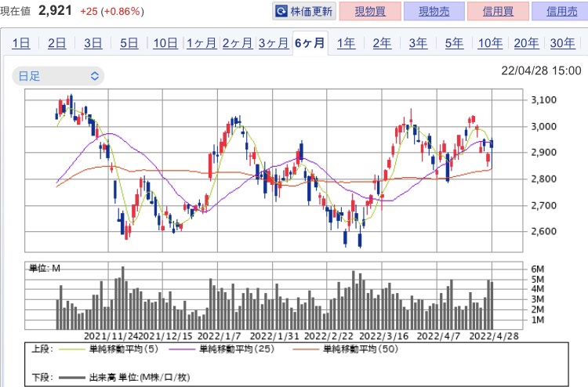
Task: Select the 10日 range tab
Action: pyautogui.click(x=165, y=43)
